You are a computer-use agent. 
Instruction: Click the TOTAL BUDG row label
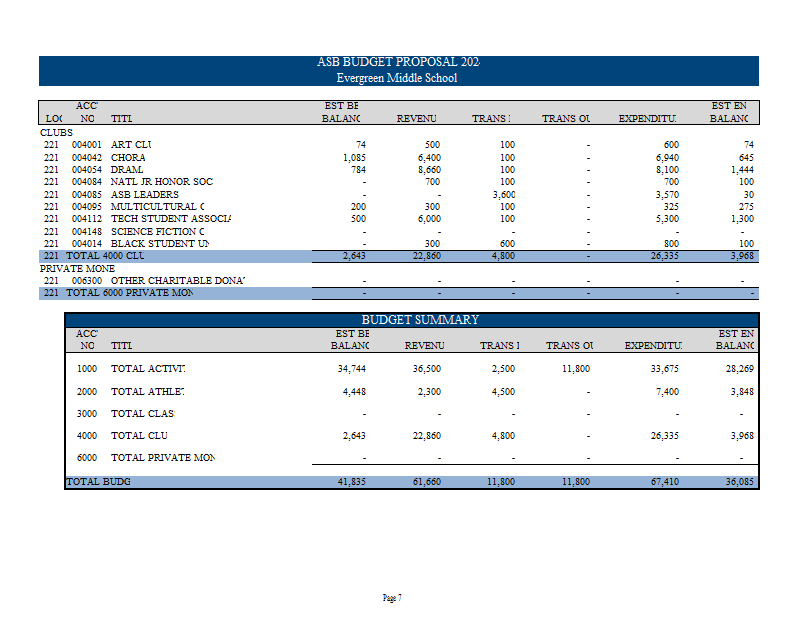pos(98,482)
